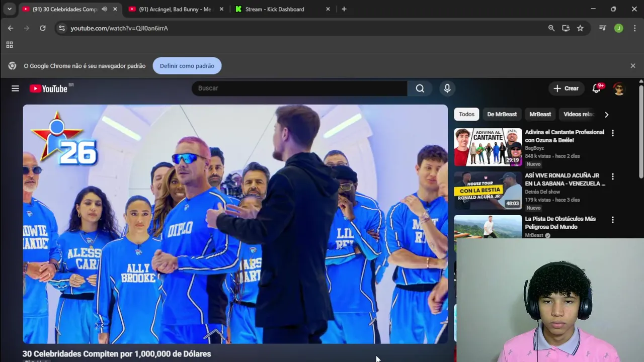Screen dimensions: 644x362
Task: Mute the 30 Celebridades tab audio
Action: 104,9
